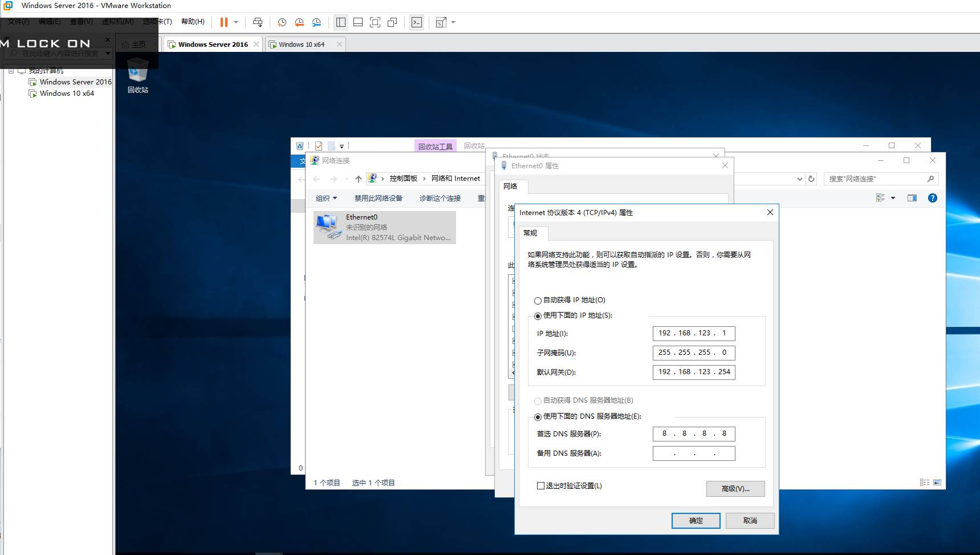
Task: Click the 高级(V)... button
Action: (x=735, y=489)
